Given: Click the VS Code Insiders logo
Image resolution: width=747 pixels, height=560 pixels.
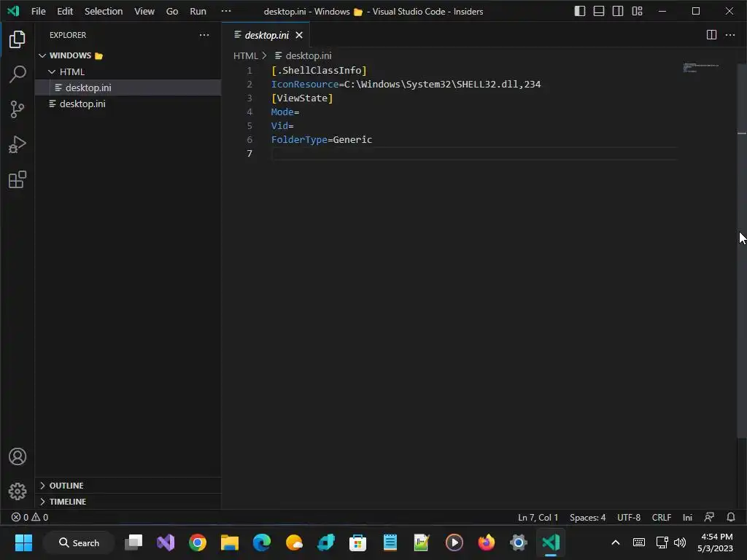Looking at the screenshot, I should click(x=13, y=11).
